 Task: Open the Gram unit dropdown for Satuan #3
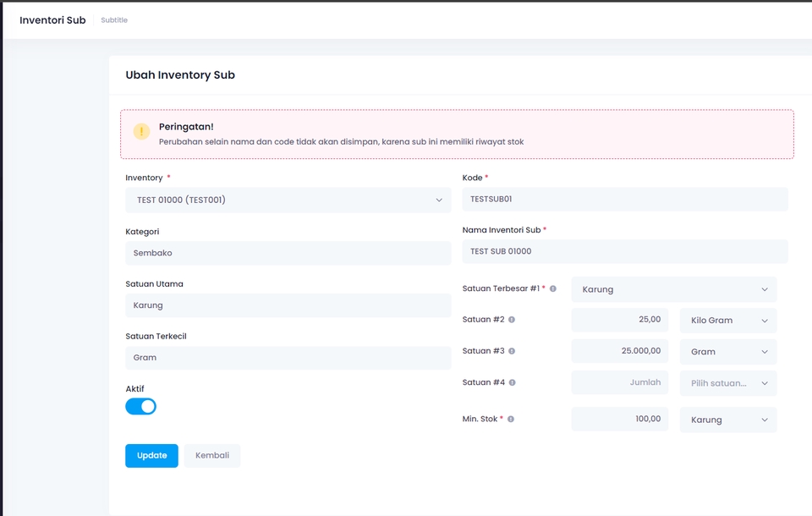pos(727,352)
